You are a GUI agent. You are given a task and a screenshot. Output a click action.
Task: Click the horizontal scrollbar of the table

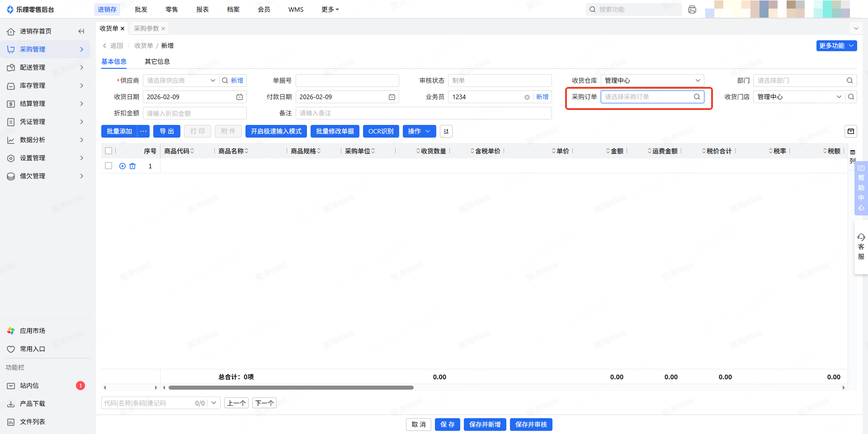(x=291, y=387)
